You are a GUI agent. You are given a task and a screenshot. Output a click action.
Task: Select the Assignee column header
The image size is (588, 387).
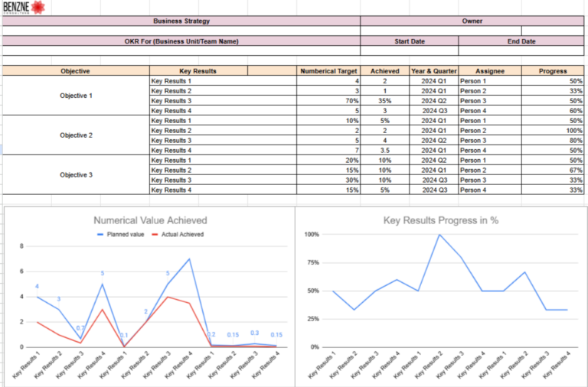[490, 71]
